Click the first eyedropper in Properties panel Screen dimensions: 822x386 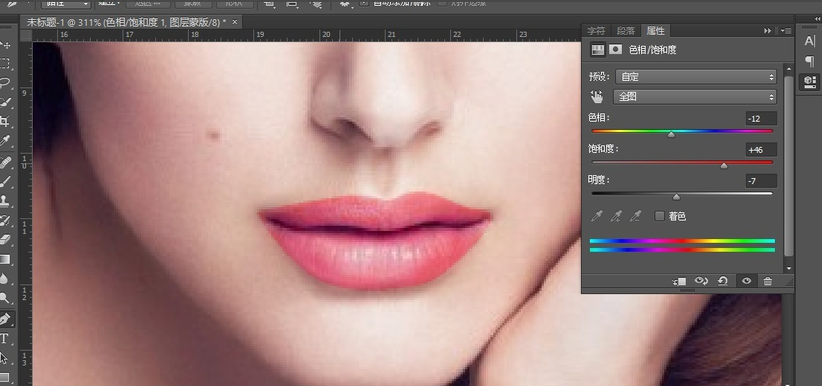click(597, 216)
